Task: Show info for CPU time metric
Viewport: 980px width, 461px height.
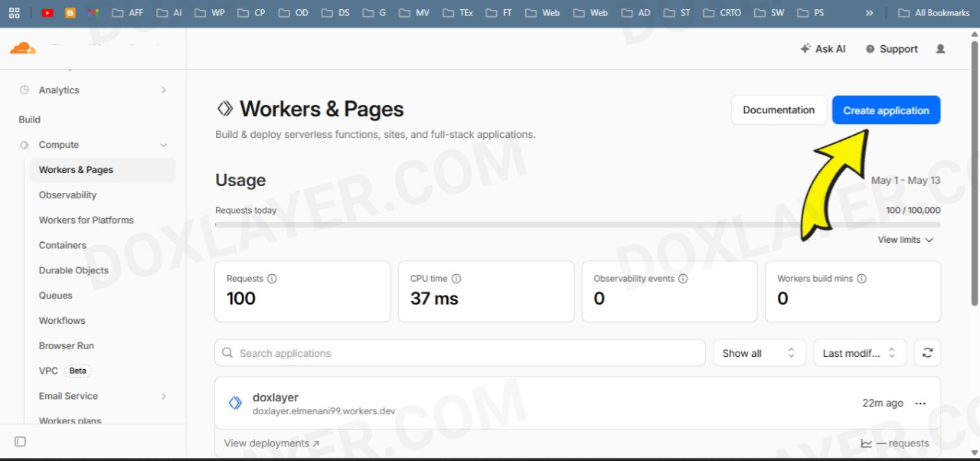Action: (456, 279)
